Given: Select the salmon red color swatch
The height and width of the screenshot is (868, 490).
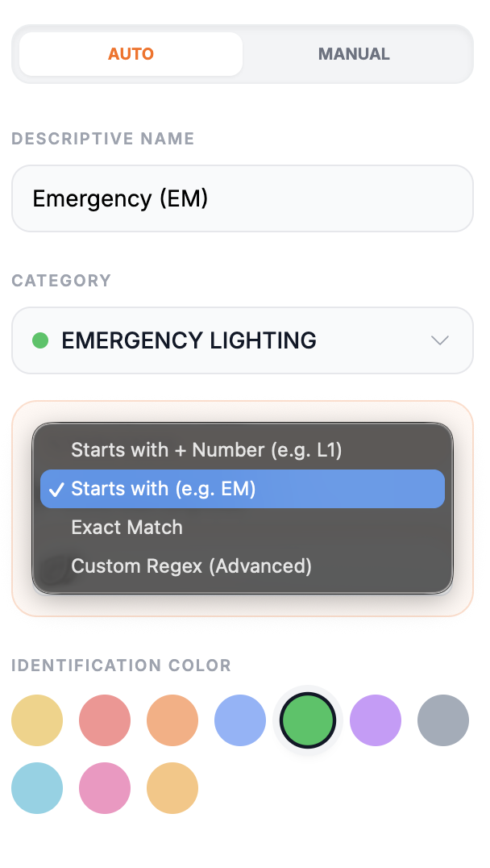Looking at the screenshot, I should (x=105, y=720).
